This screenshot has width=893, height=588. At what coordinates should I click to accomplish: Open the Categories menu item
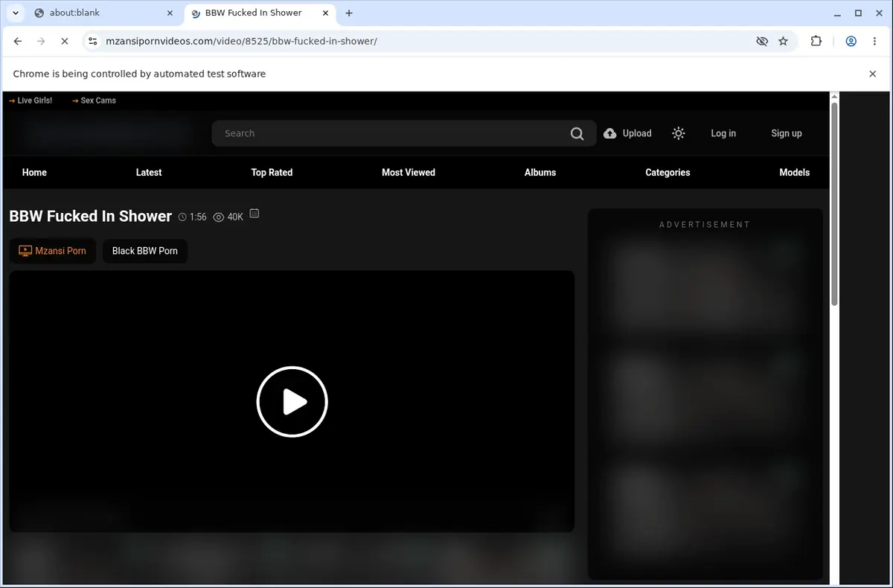(668, 172)
